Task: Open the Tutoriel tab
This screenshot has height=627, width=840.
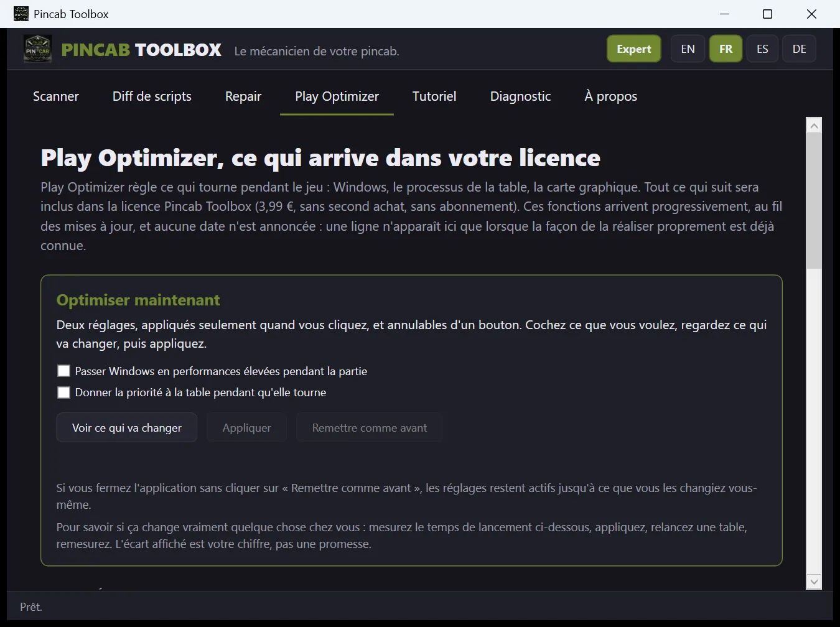Action: [x=434, y=96]
